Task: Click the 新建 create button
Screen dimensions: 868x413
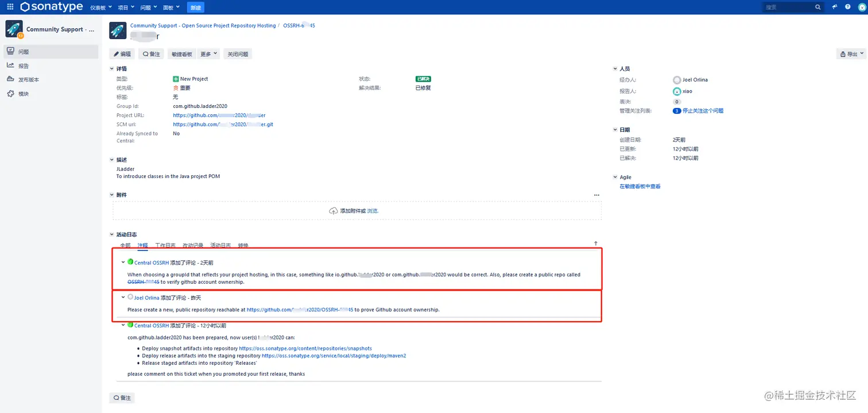Action: 195,7
